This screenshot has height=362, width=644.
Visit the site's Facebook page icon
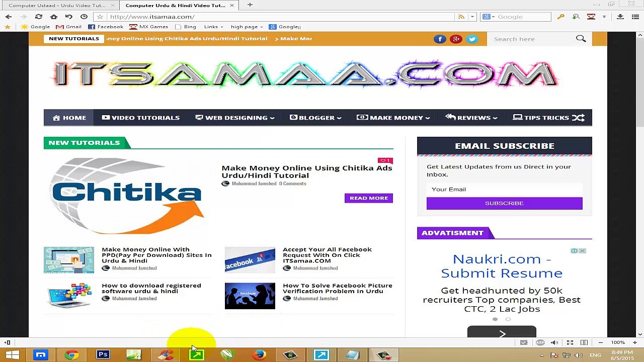[x=440, y=39]
